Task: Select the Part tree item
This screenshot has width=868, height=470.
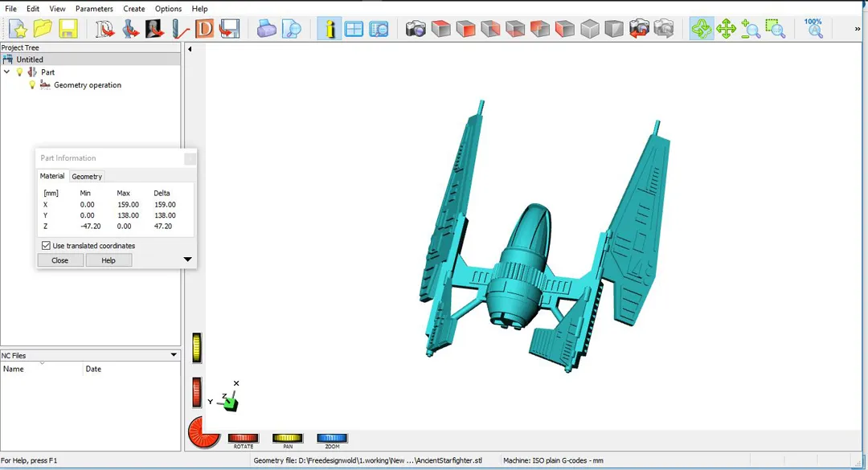Action: coord(47,72)
